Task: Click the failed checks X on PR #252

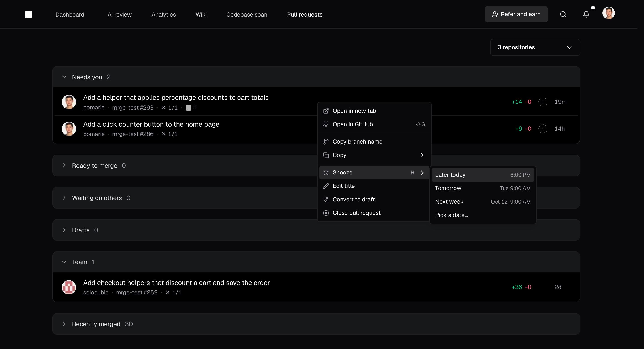Action: tap(167, 292)
